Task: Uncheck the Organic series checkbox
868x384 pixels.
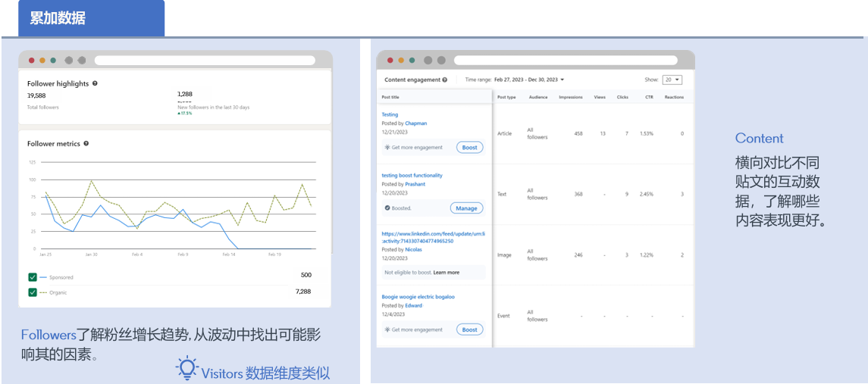Action: [x=33, y=292]
